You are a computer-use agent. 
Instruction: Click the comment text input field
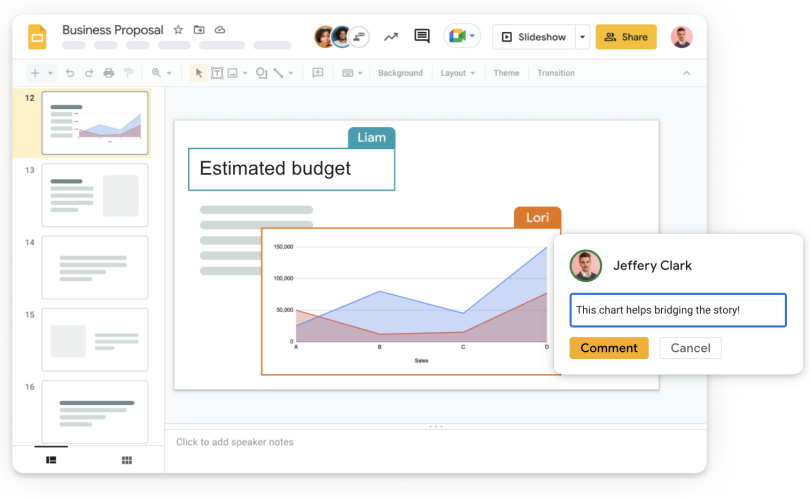[x=678, y=310]
